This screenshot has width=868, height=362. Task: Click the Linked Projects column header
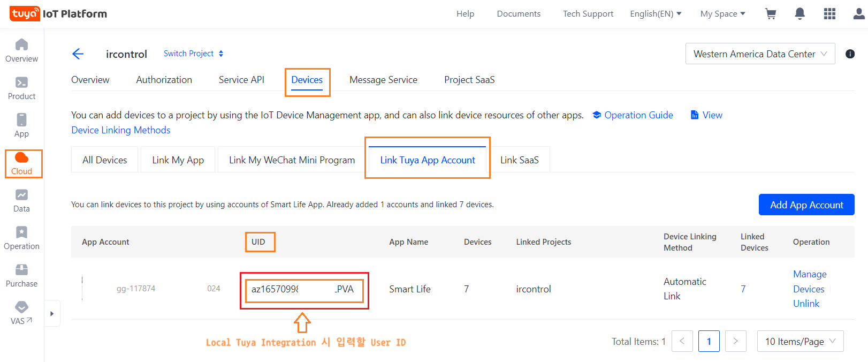coord(544,242)
